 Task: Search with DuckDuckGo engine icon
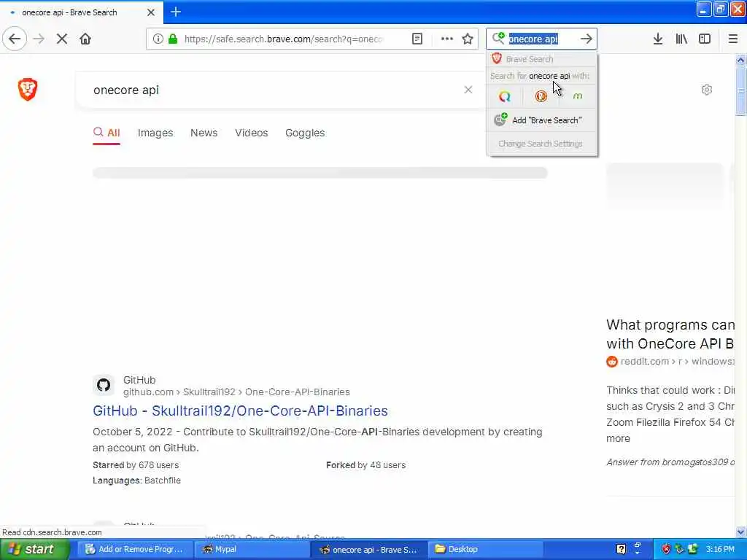[541, 97]
